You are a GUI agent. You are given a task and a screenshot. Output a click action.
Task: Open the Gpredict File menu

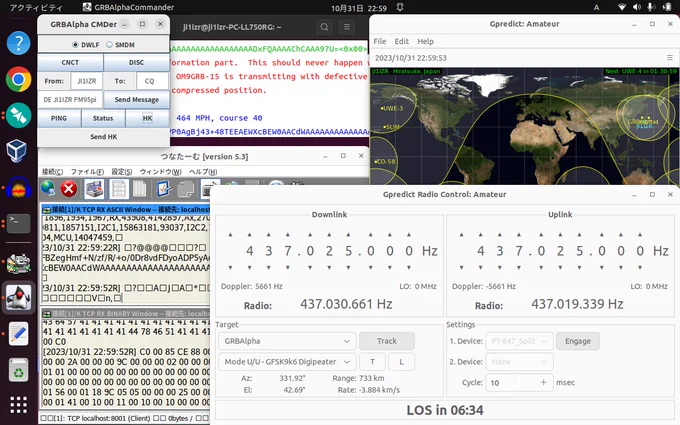[x=380, y=41]
